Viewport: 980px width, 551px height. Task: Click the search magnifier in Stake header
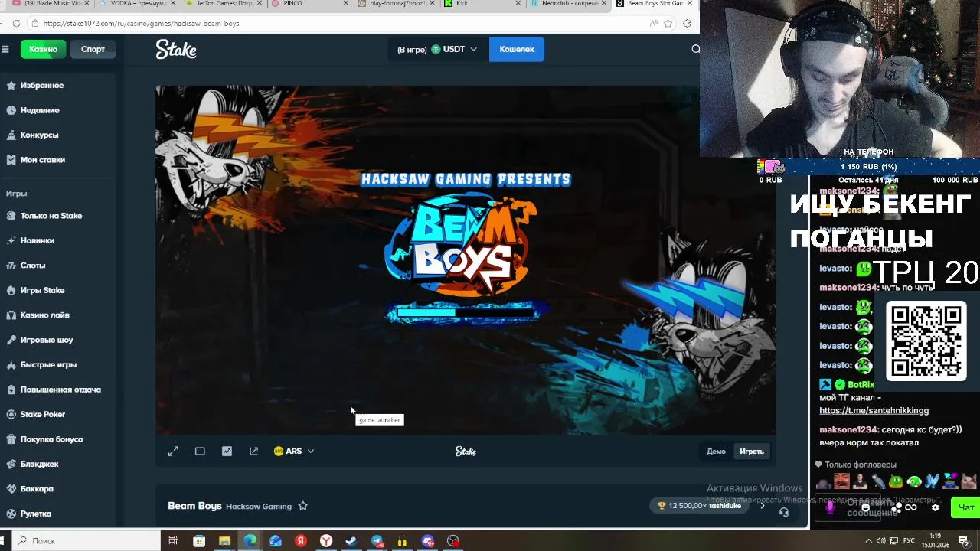[x=695, y=49]
